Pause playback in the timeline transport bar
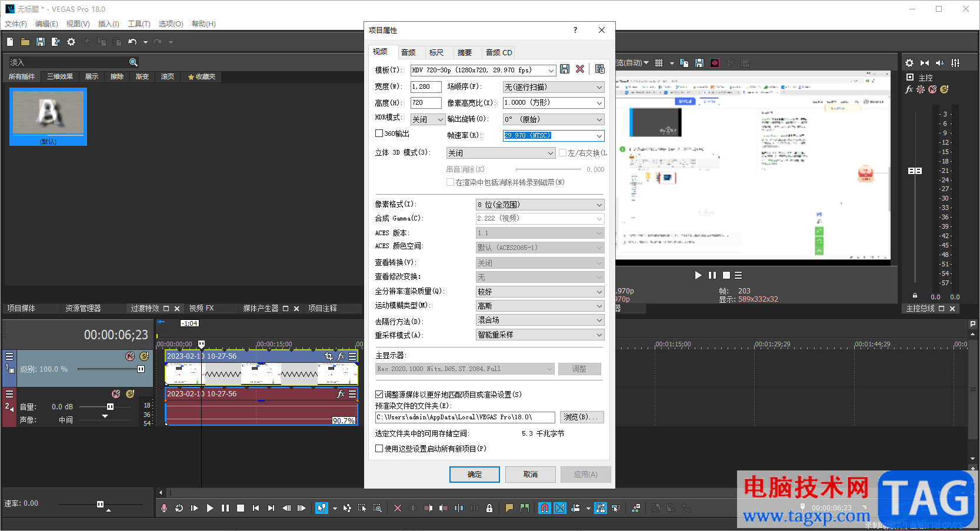This screenshot has width=980, height=531. point(225,508)
